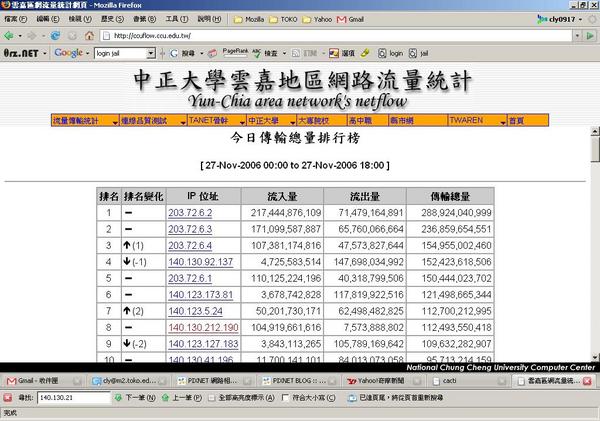Open the File (F) menu
600x421 pixels.
click(x=16, y=19)
